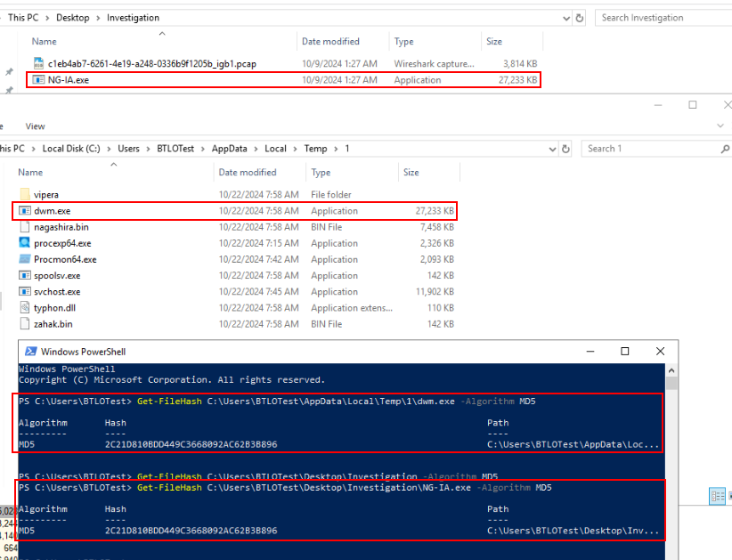Select the procexp64.exe Process Explorer icon
The height and width of the screenshot is (560, 732).
pos(25,243)
